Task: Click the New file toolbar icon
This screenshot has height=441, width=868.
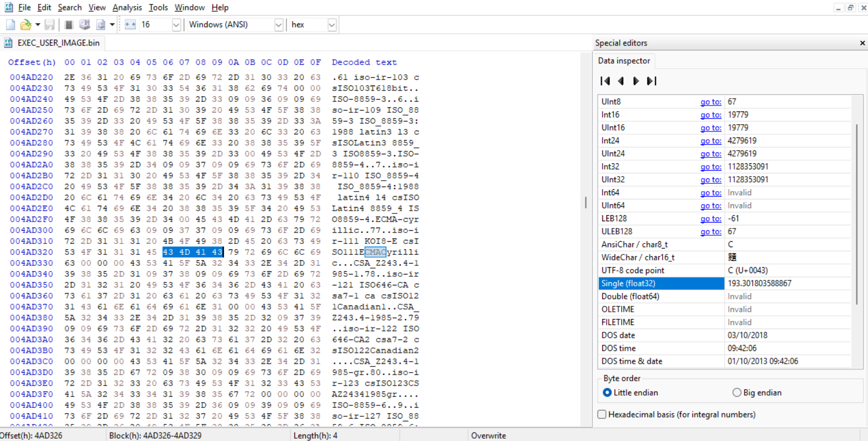Action: click(10, 25)
